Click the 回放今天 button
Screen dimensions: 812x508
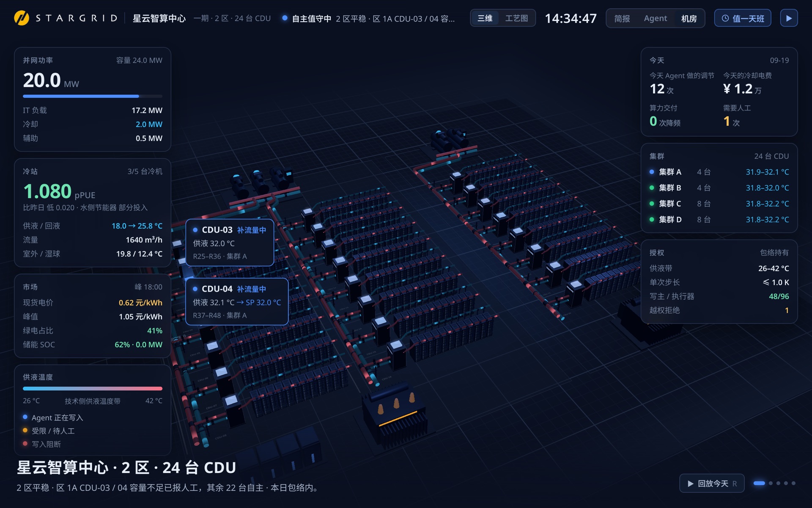tap(712, 483)
